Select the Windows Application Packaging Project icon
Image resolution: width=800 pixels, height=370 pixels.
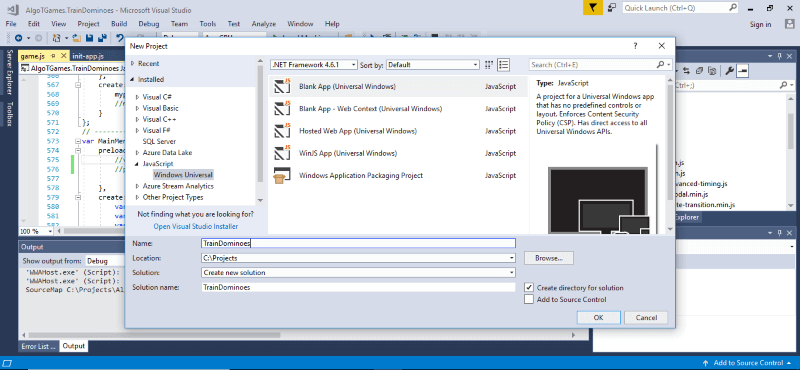pos(282,176)
